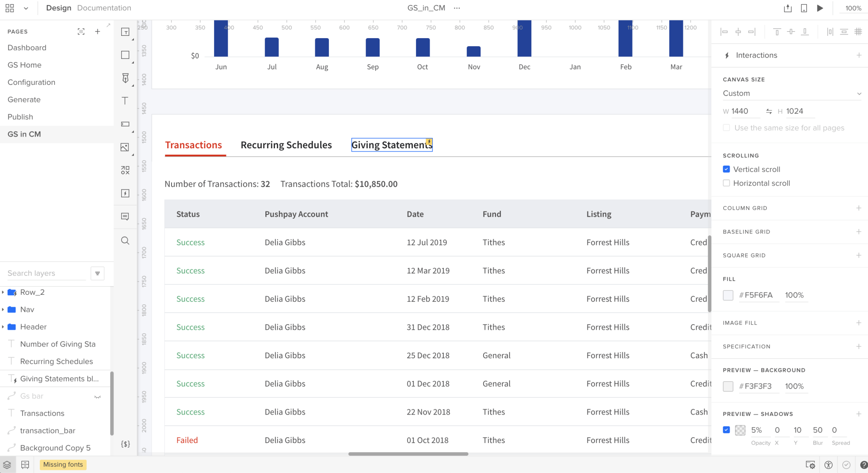868x473 pixels.
Task: Click the fill color swatch F5F6FA
Action: click(x=728, y=295)
